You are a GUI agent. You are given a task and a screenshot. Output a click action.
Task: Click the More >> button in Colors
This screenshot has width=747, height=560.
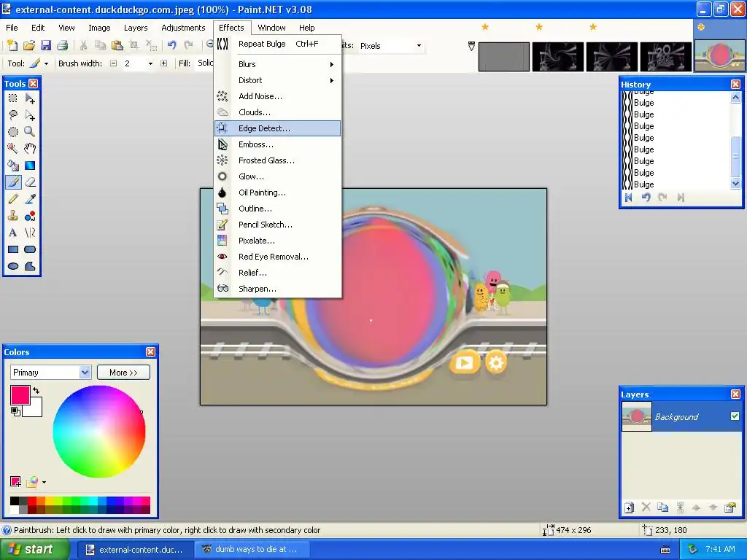123,373
